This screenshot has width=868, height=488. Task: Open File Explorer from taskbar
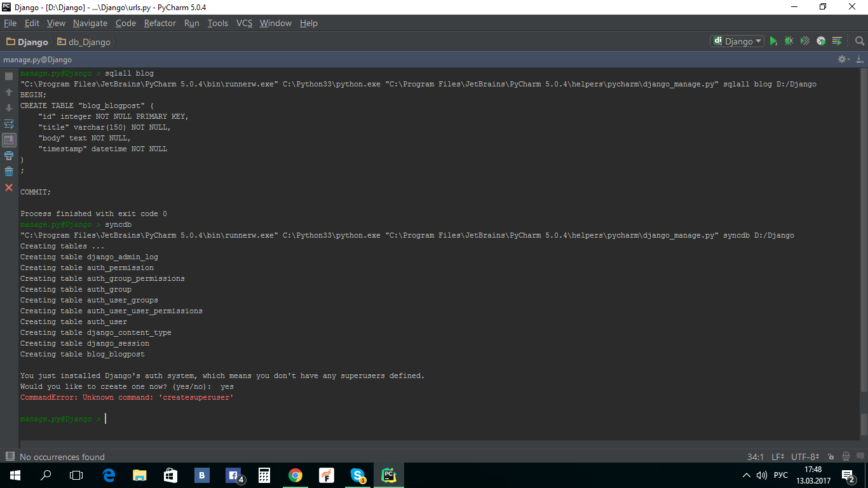click(x=140, y=475)
